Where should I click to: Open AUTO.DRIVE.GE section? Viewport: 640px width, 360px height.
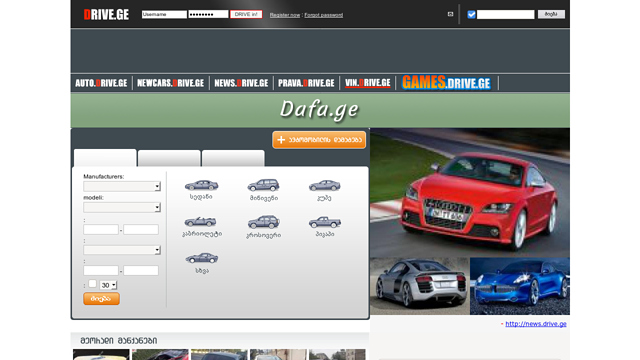tap(101, 83)
